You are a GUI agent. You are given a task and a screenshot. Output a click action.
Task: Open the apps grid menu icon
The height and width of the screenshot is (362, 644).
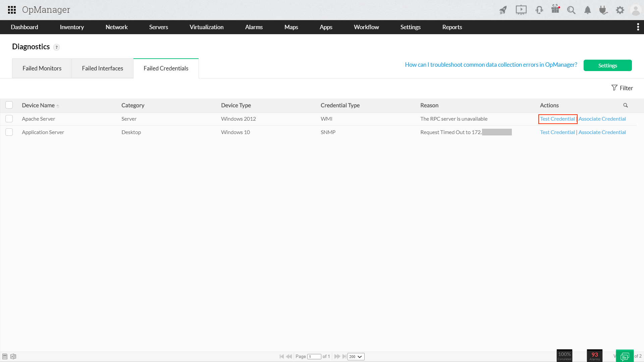pos(12,10)
